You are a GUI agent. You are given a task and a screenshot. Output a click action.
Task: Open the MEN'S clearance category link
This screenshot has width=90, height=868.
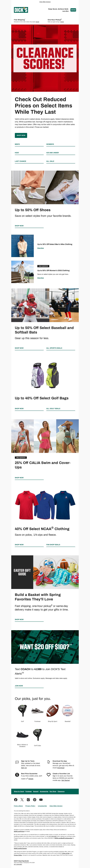[x=17, y=144]
